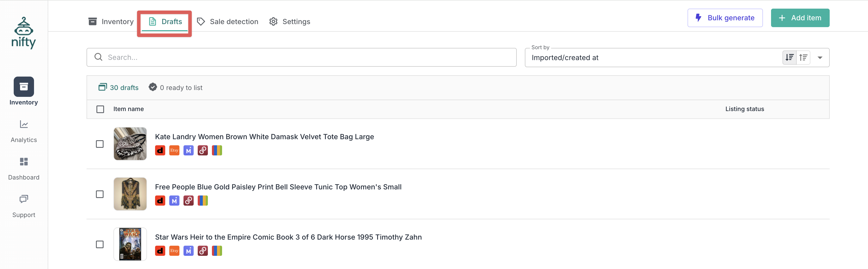This screenshot has height=269, width=868.
Task: Open the Support chat icon
Action: (24, 199)
